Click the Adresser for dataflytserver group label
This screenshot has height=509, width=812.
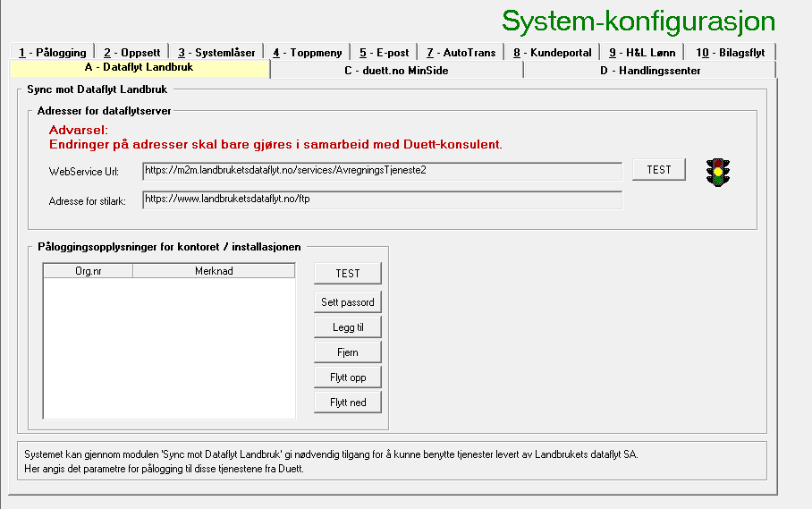coord(104,111)
